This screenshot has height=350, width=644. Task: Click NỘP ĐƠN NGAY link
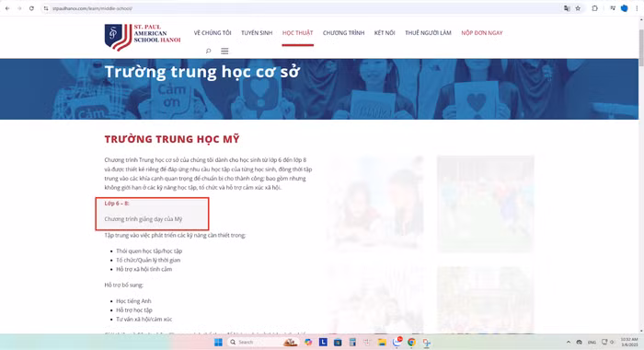(x=482, y=33)
